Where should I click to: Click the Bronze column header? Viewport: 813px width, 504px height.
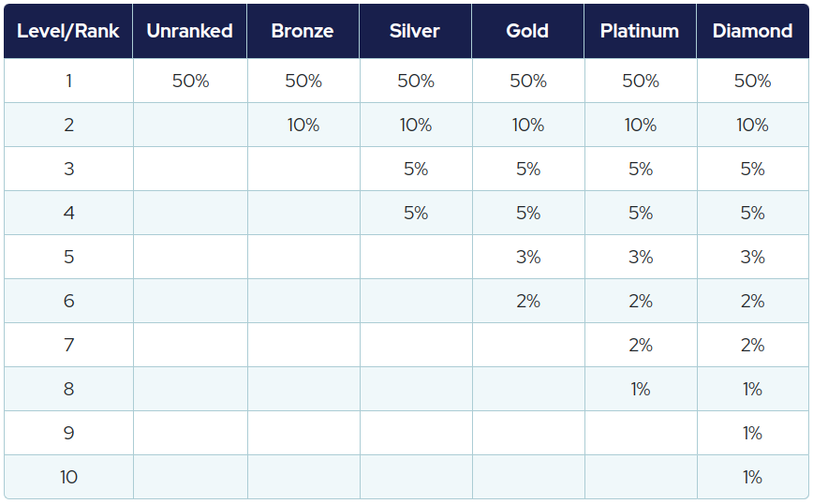pos(303,31)
